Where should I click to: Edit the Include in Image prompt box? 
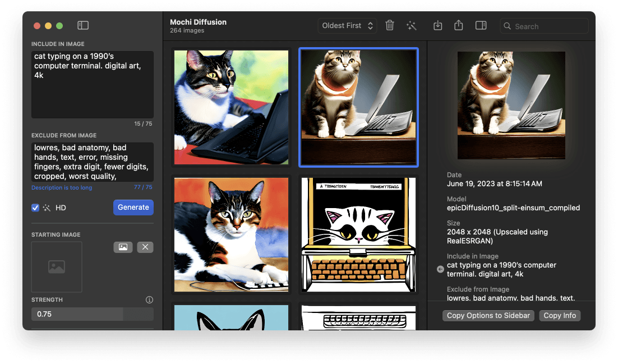coord(92,84)
